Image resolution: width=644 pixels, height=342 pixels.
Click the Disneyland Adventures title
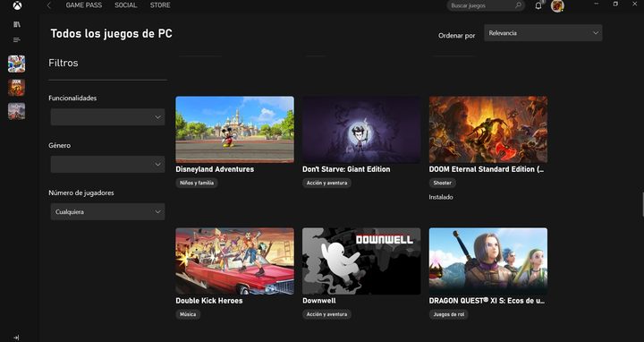tap(215, 169)
